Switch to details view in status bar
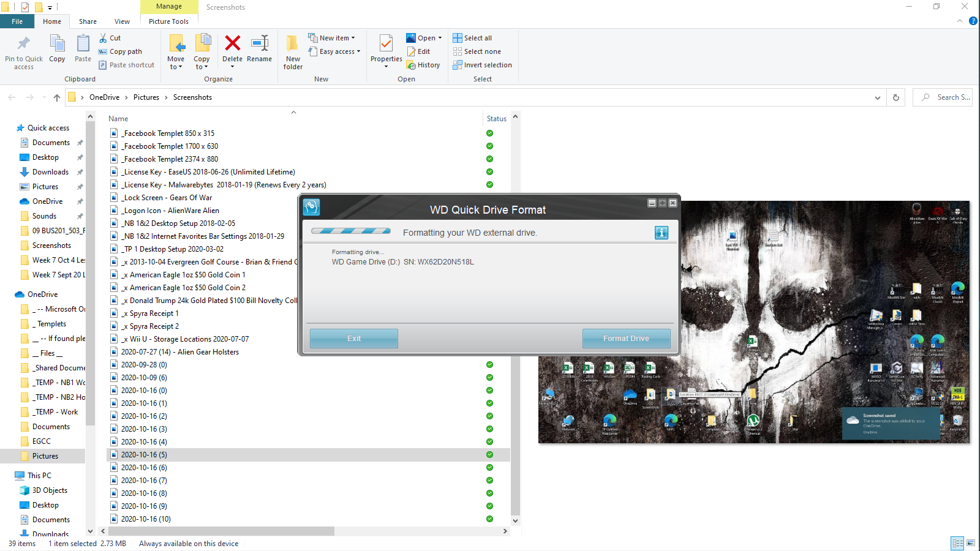980x551 pixels. [x=957, y=543]
